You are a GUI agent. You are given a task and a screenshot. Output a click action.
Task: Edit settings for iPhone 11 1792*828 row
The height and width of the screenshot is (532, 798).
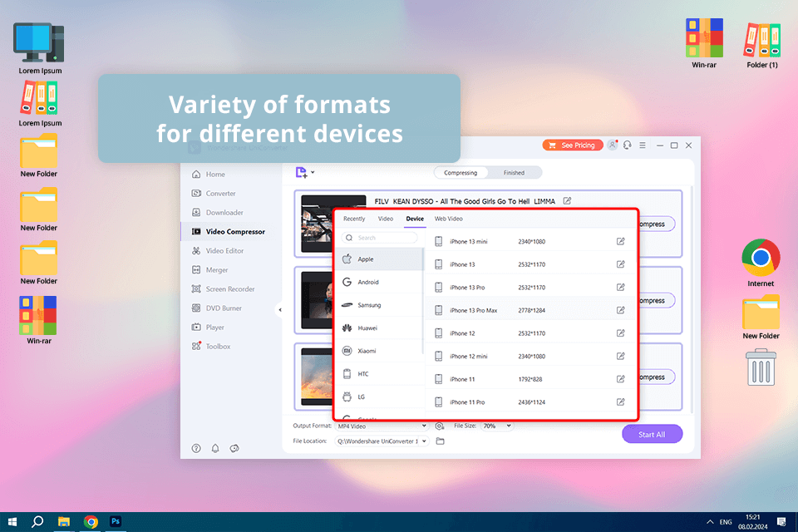(620, 379)
